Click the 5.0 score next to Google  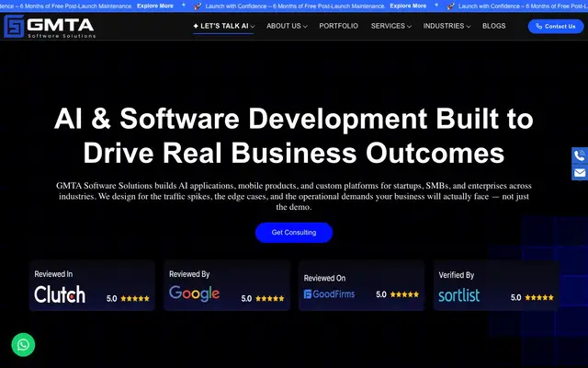pyautogui.click(x=246, y=298)
